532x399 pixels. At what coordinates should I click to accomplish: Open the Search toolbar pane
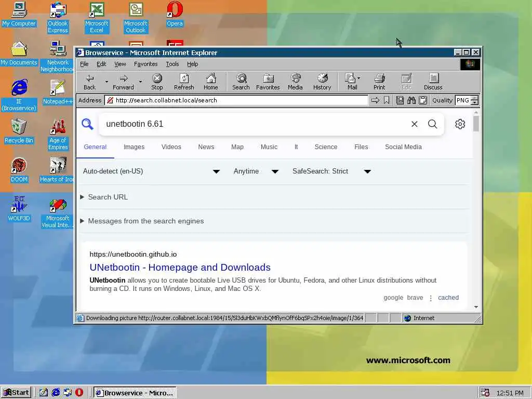pyautogui.click(x=241, y=82)
